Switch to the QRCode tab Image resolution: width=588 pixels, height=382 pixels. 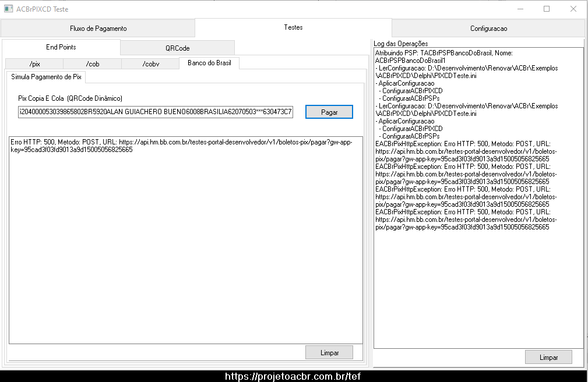coord(177,48)
